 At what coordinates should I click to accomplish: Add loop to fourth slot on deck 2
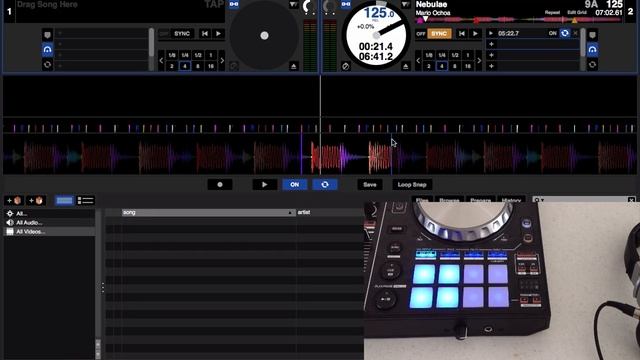tap(491, 66)
